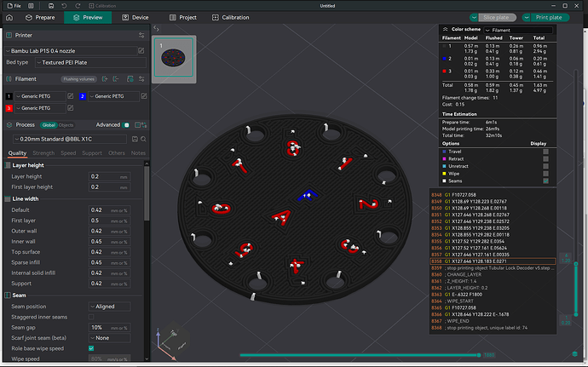Click the Printer section icon
Image resolution: width=588 pixels, height=367 pixels.
click(9, 35)
